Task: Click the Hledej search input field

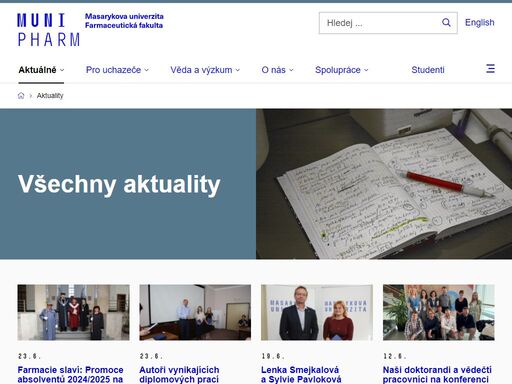Action: (x=380, y=23)
